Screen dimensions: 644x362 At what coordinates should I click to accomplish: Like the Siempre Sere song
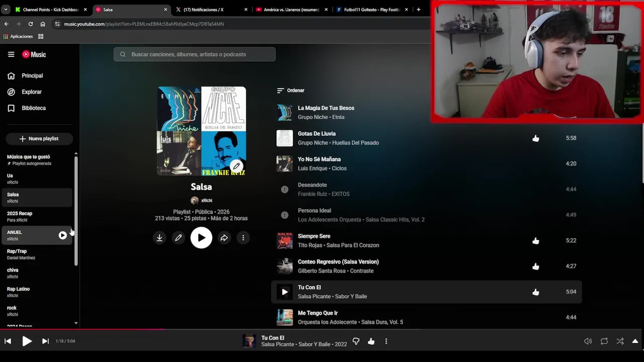[536, 241]
